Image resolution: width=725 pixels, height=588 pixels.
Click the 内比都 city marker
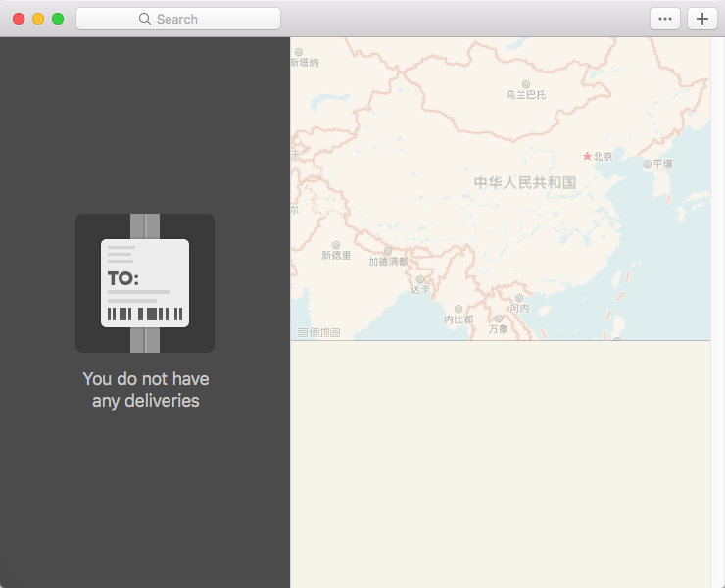coord(459,309)
